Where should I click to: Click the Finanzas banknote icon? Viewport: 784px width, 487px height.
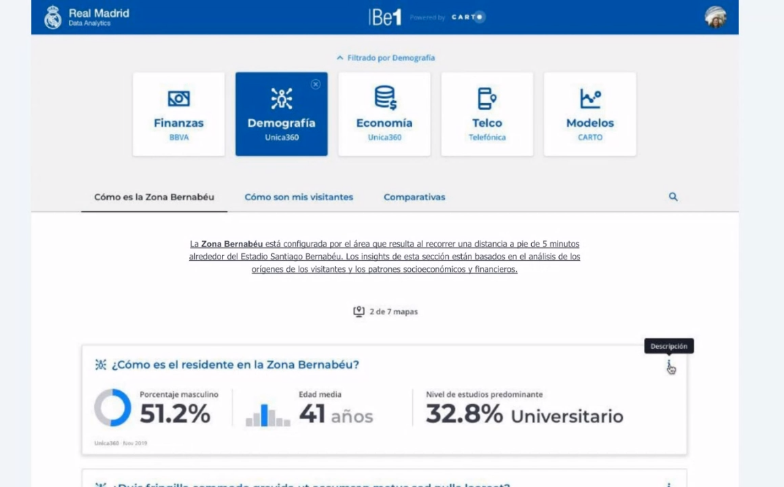tap(178, 98)
